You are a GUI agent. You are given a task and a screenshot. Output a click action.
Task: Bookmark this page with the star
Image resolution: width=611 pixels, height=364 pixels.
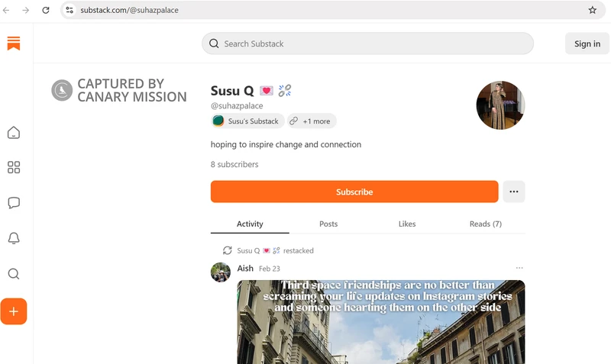coord(593,10)
